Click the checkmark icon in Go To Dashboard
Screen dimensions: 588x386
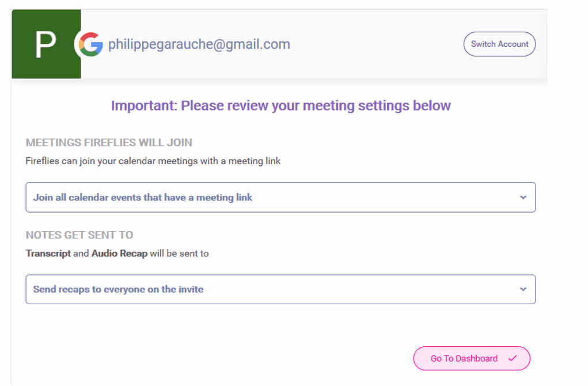click(512, 358)
